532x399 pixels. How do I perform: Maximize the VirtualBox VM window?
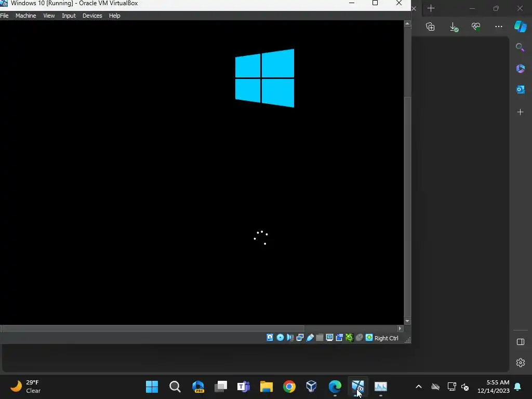coord(375,3)
